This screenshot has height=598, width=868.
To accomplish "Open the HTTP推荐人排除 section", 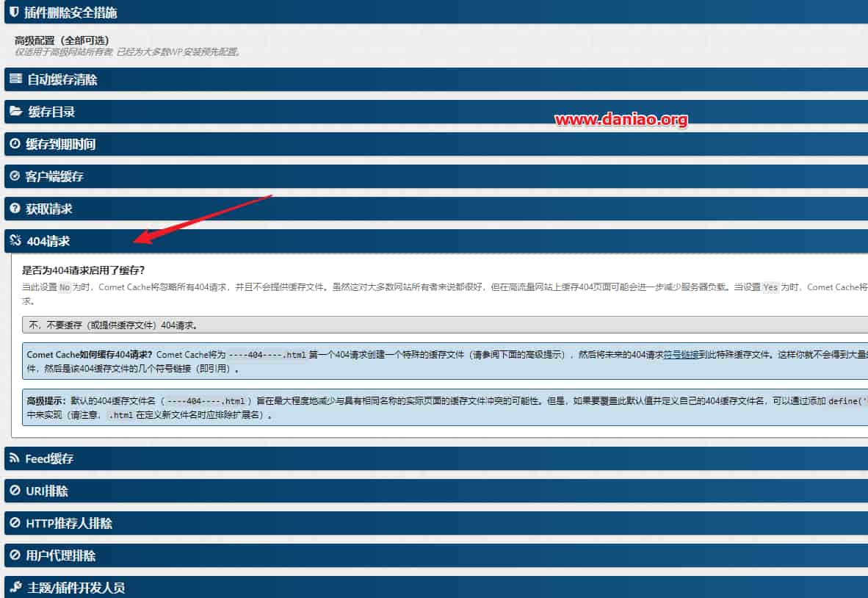I will click(x=436, y=523).
